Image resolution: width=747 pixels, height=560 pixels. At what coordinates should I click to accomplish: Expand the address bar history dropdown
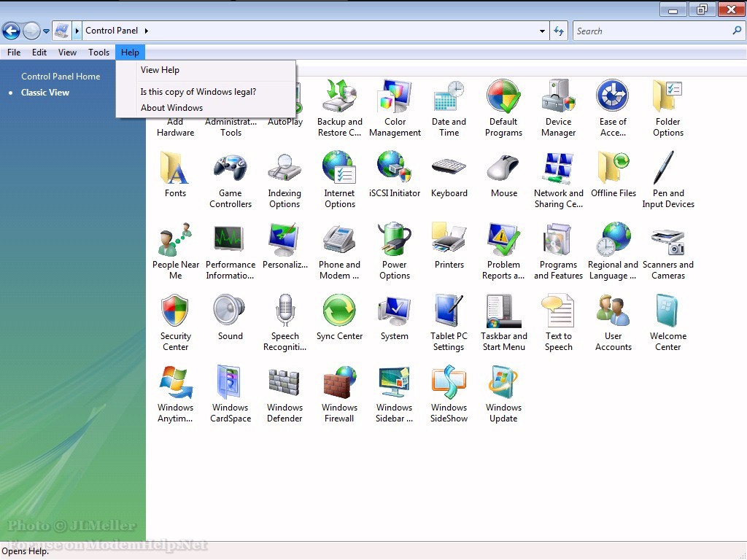pyautogui.click(x=542, y=31)
